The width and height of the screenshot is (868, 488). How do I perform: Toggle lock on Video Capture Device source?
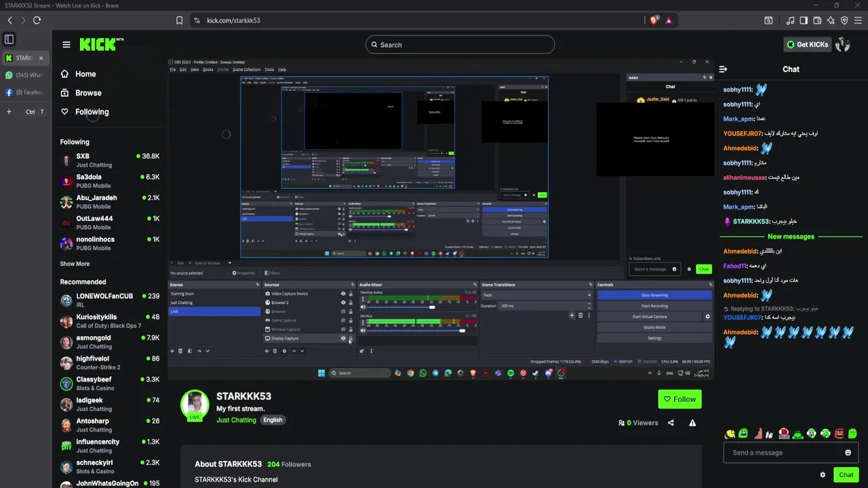351,293
